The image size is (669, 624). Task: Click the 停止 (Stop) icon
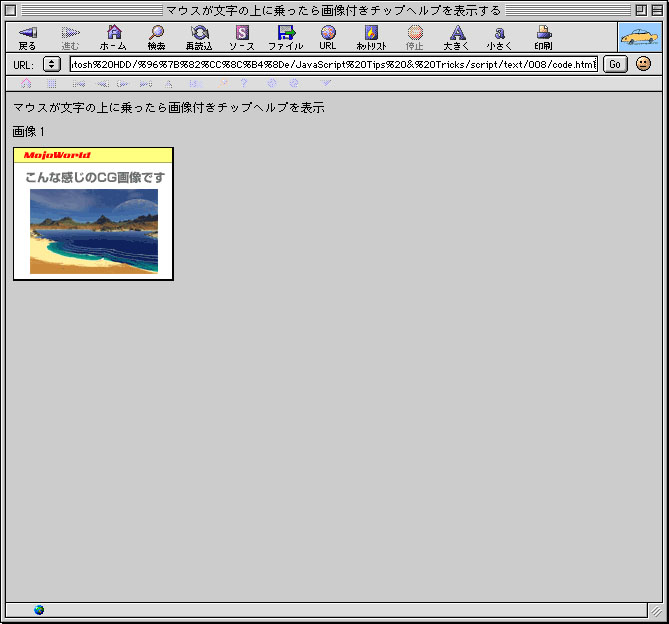[415, 38]
